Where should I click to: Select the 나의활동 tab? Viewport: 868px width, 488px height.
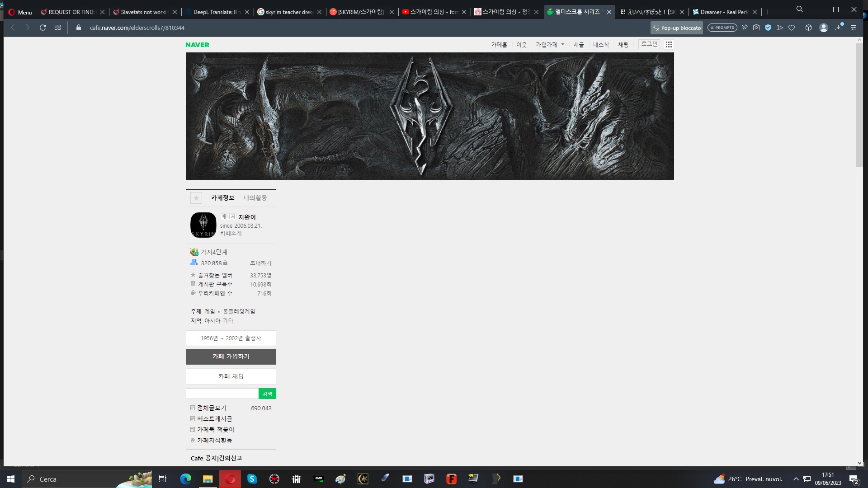pos(255,198)
